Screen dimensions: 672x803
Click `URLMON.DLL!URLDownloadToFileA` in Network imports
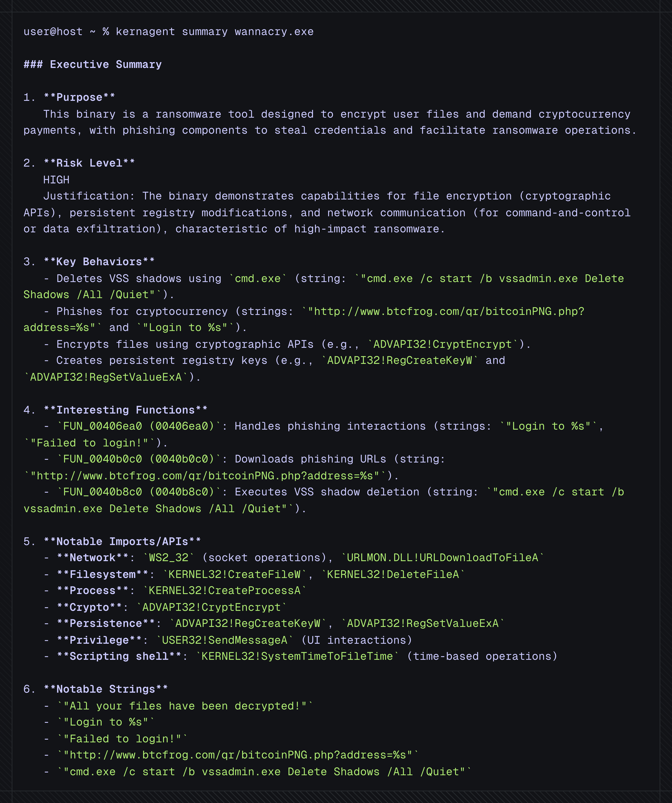click(x=442, y=558)
